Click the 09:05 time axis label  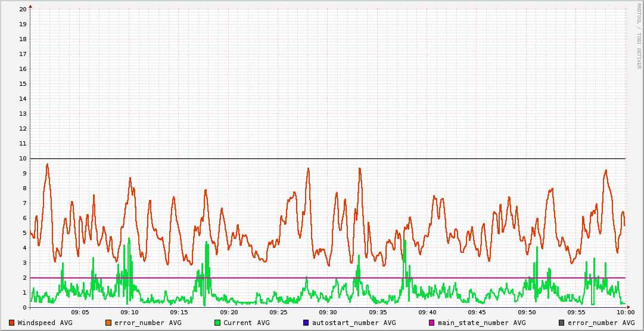pos(80,312)
